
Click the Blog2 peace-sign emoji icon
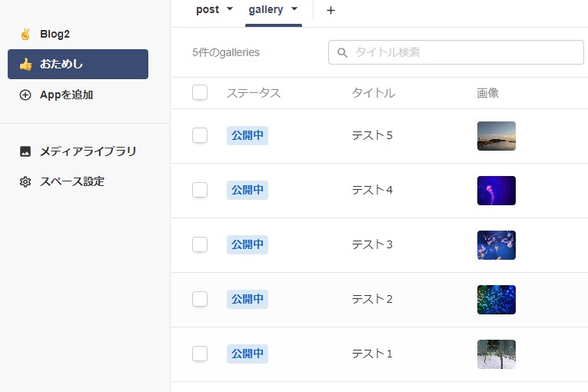point(25,35)
